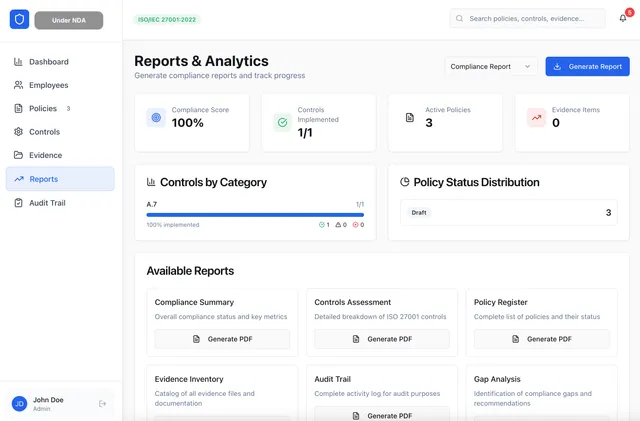This screenshot has width=640, height=421.
Task: Click the search magnifier icon
Action: pyautogui.click(x=460, y=18)
